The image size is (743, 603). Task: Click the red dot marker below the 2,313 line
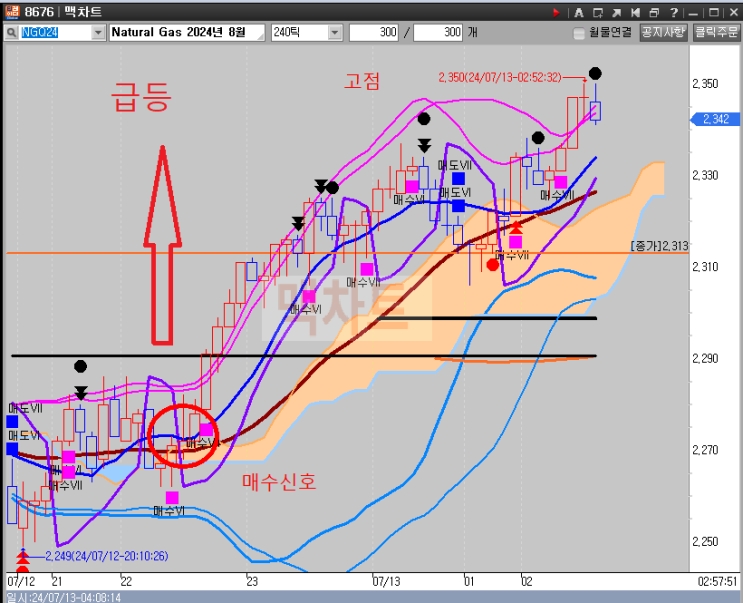[x=493, y=265]
